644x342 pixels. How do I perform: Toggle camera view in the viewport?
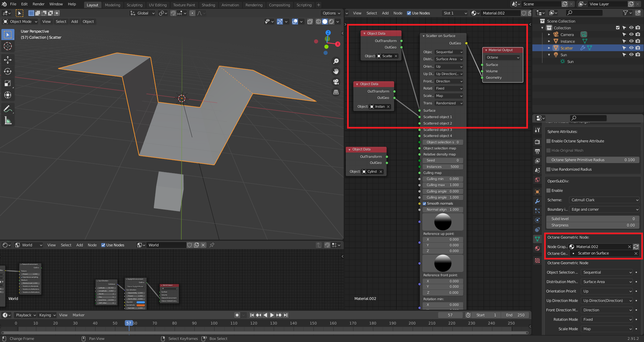[336, 82]
